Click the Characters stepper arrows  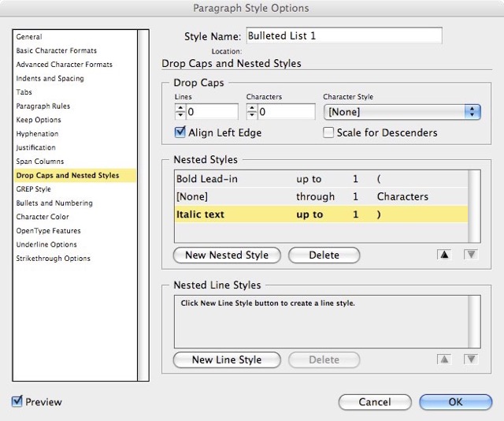(251, 112)
